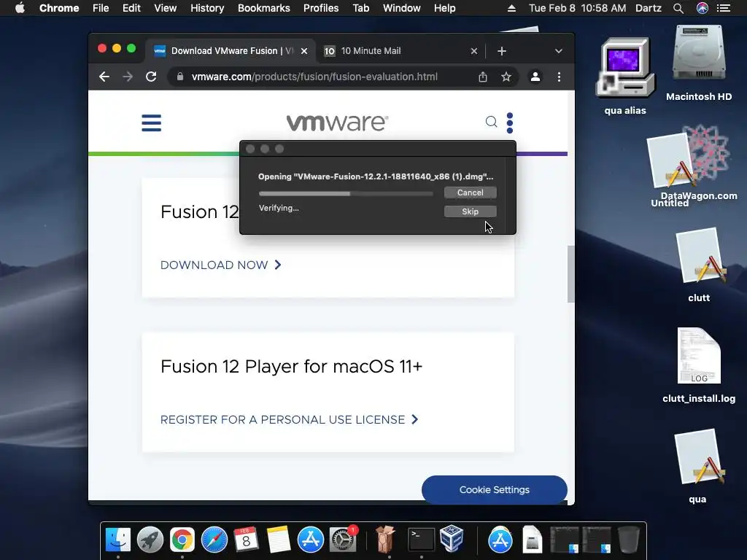Open Finder from the dock
The height and width of the screenshot is (560, 747).
[x=117, y=540]
